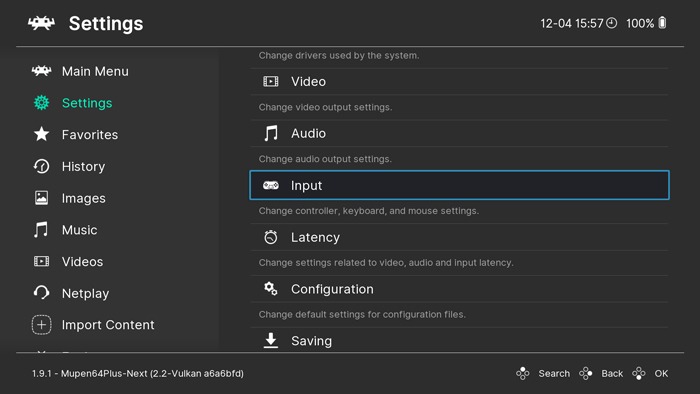Click the Favorites star icon
Screen dimensions: 700x394
tap(42, 134)
